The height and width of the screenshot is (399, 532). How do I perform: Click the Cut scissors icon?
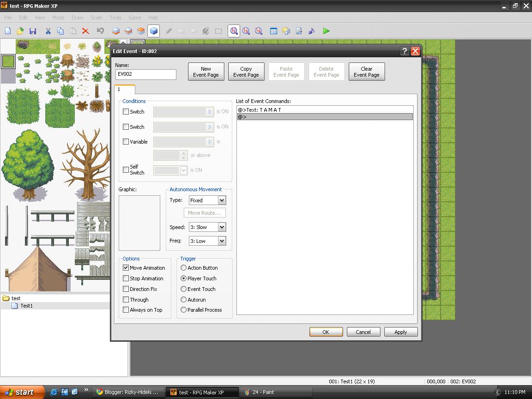[48, 31]
